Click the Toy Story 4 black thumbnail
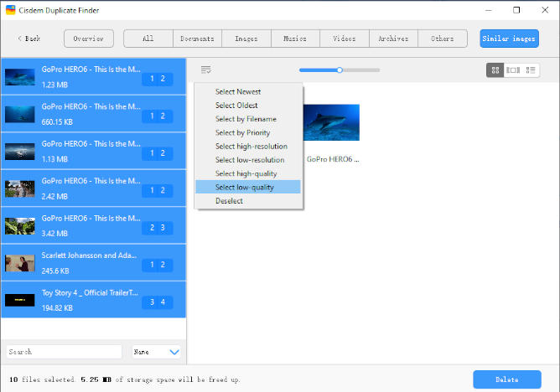 click(x=20, y=301)
